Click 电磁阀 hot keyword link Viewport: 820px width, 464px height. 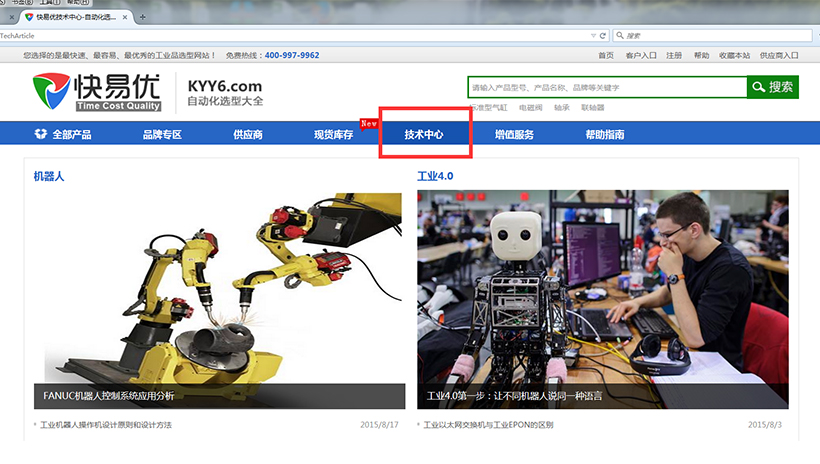(530, 107)
